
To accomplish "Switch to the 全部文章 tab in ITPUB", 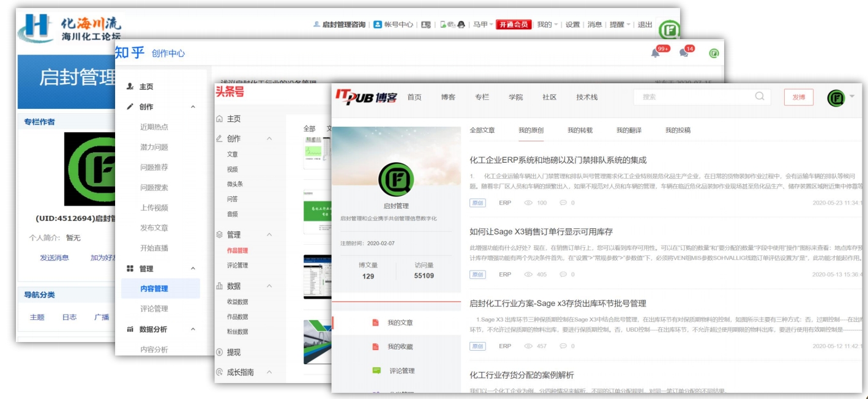I will click(x=482, y=130).
